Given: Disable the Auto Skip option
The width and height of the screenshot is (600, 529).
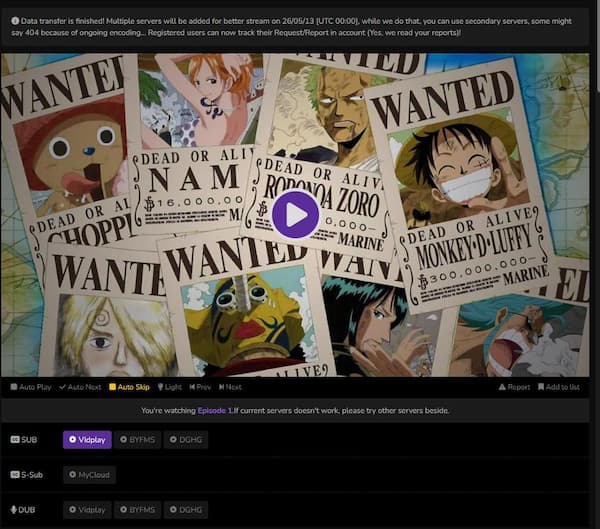Looking at the screenshot, I should [129, 387].
